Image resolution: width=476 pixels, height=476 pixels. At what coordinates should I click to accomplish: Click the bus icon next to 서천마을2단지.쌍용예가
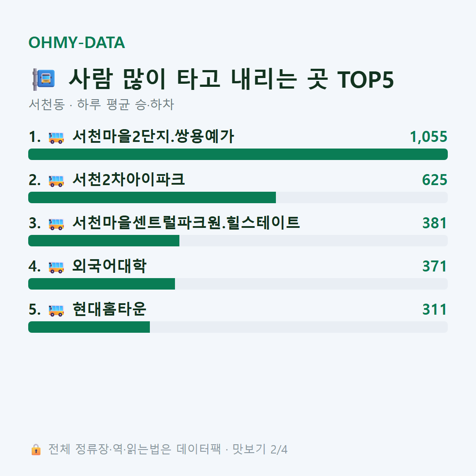[x=56, y=138]
